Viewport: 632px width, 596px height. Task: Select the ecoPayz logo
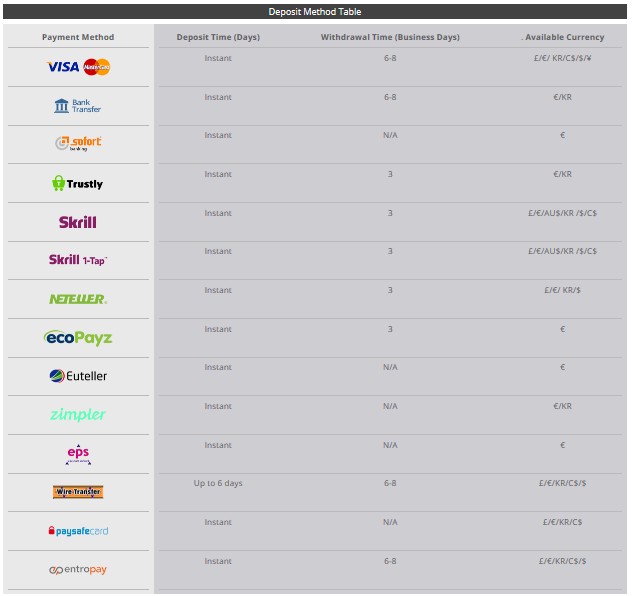tap(78, 338)
